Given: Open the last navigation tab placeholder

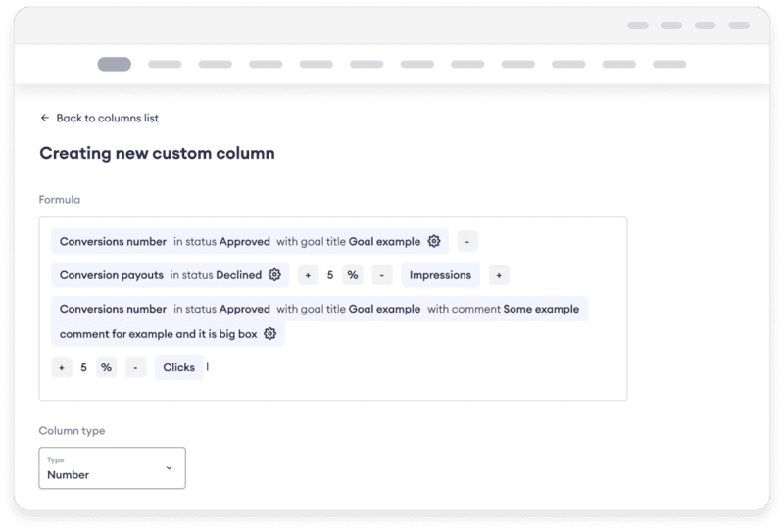Looking at the screenshot, I should pos(669,65).
